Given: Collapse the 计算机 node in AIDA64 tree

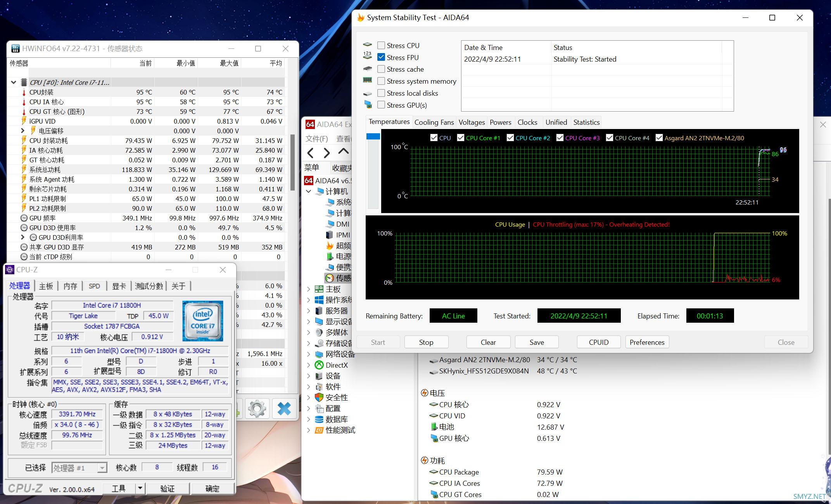Looking at the screenshot, I should pyautogui.click(x=309, y=191).
